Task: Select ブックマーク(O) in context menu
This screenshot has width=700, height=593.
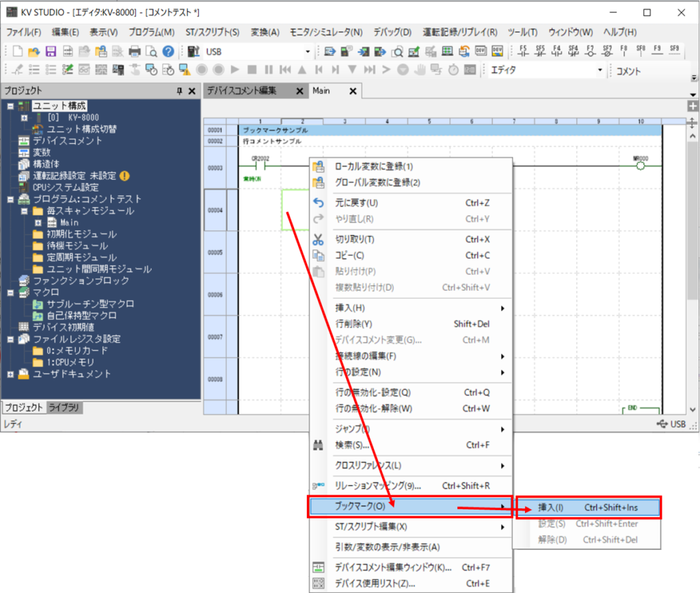Action: point(410,506)
